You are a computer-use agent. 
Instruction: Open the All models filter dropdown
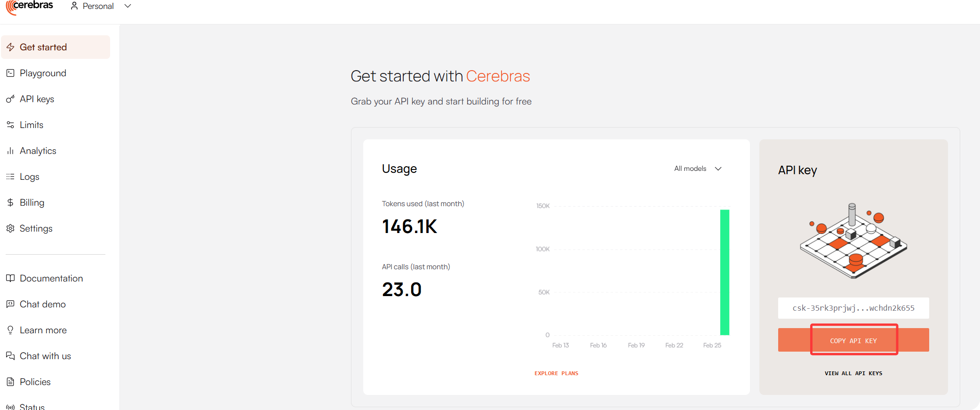[690, 169]
